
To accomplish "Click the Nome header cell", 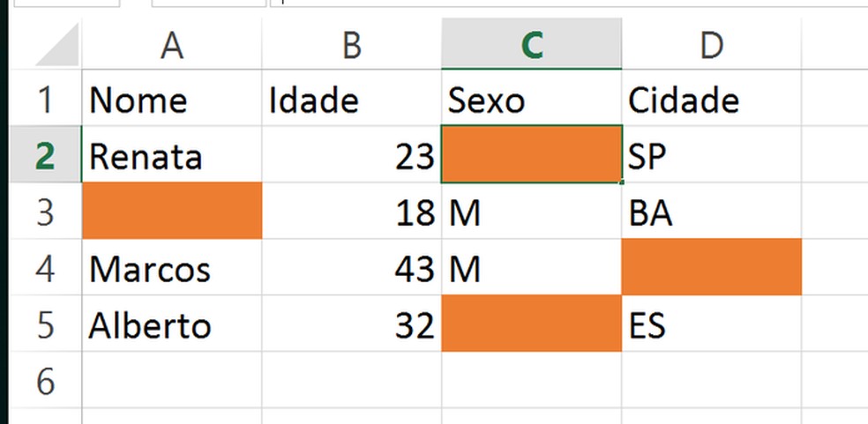I will (172, 100).
